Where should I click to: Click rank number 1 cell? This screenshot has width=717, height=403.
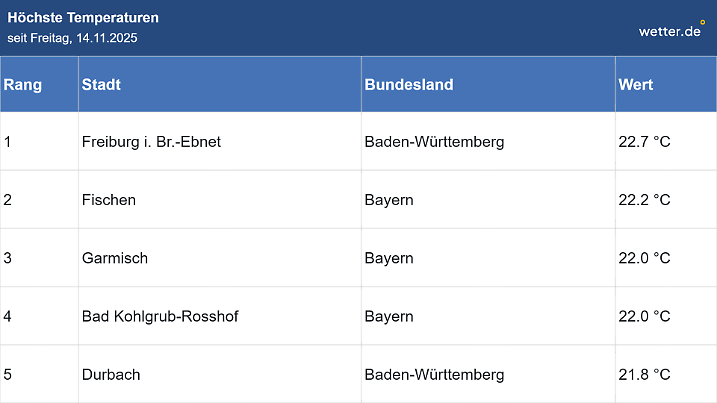(8, 142)
